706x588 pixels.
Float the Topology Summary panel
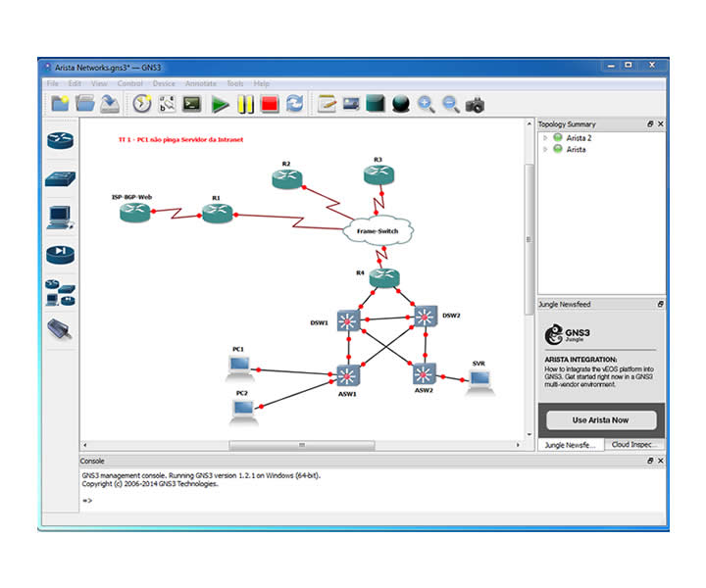click(x=650, y=124)
